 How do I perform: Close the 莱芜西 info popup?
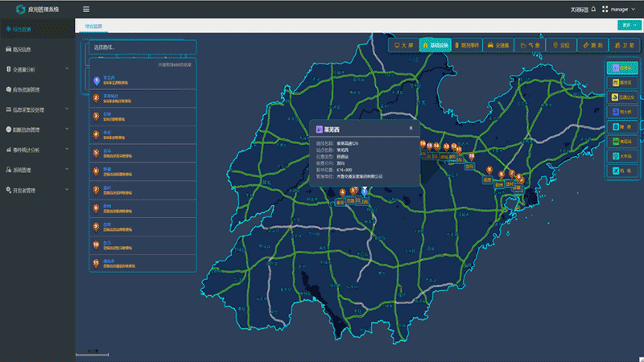[x=411, y=128]
